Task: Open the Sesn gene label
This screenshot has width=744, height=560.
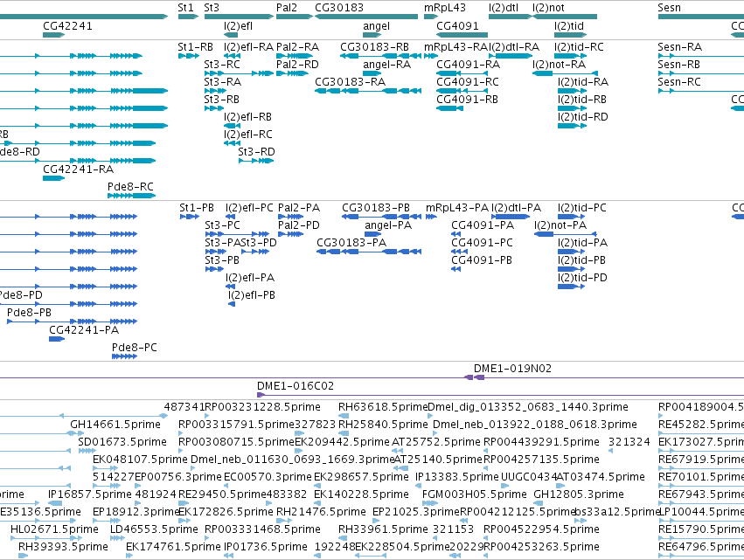Action: click(669, 8)
